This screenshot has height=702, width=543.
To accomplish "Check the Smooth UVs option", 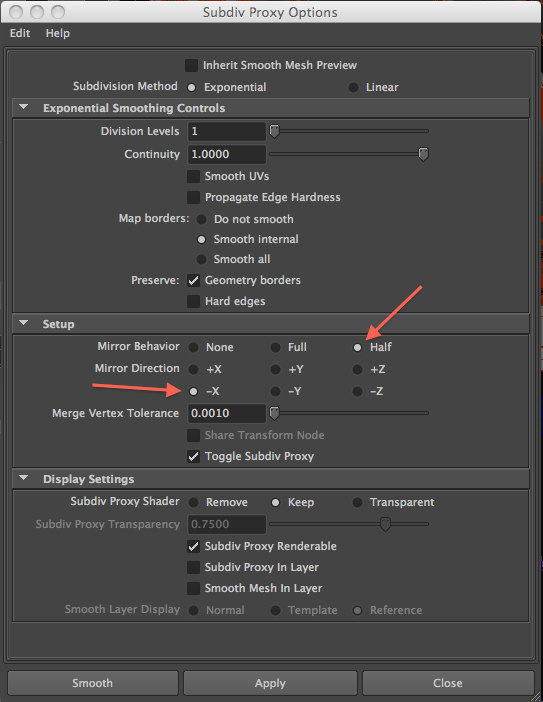I will click(x=193, y=176).
